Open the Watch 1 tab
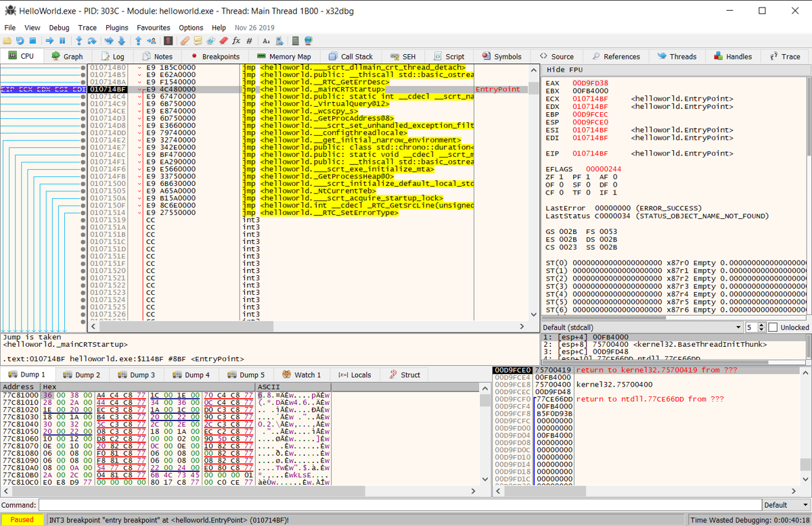812x526 pixels. coord(302,375)
